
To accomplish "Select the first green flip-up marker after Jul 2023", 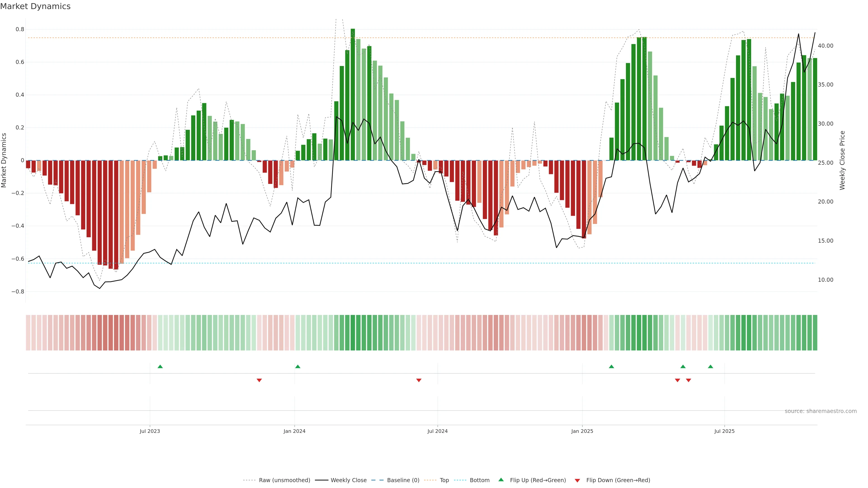I will pyautogui.click(x=160, y=366).
